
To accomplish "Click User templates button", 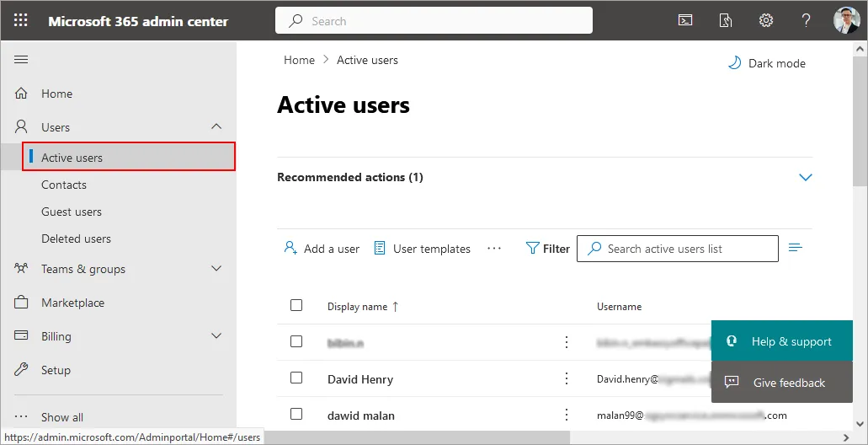I will (x=422, y=249).
